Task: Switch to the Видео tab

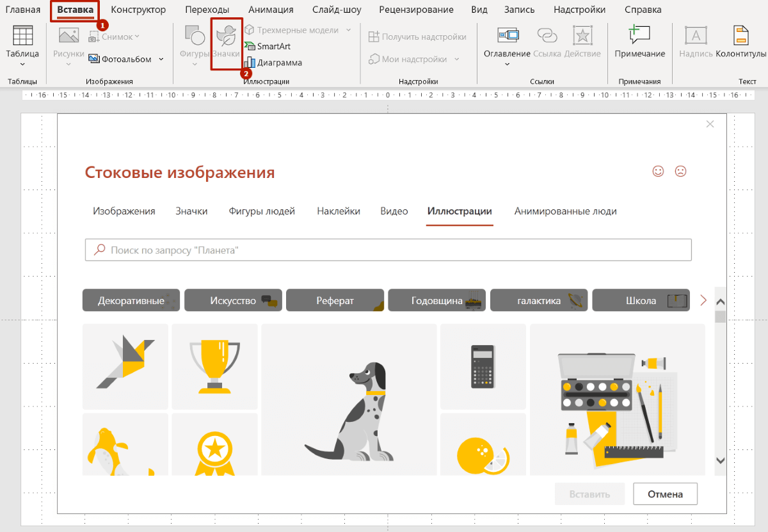Action: [394, 211]
